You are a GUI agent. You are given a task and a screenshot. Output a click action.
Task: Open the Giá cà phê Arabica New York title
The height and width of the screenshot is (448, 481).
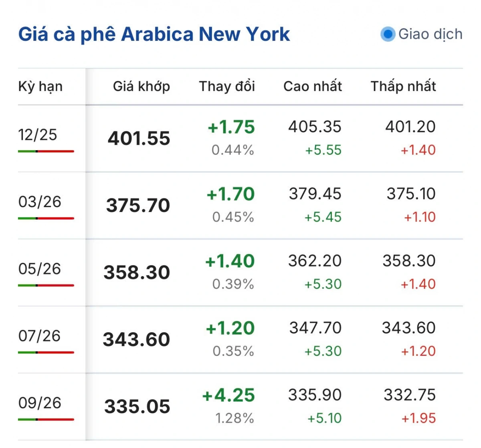tap(154, 34)
